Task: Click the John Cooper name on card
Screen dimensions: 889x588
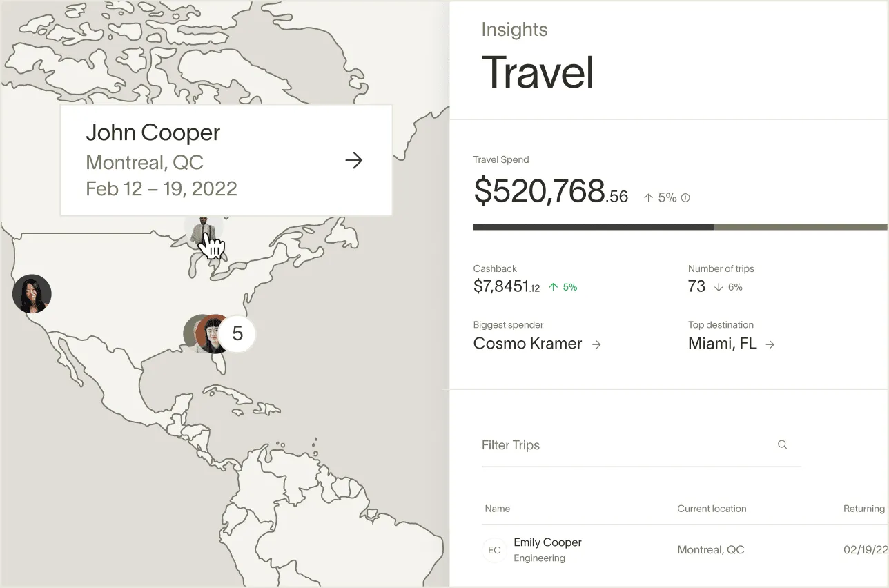Action: 153,133
